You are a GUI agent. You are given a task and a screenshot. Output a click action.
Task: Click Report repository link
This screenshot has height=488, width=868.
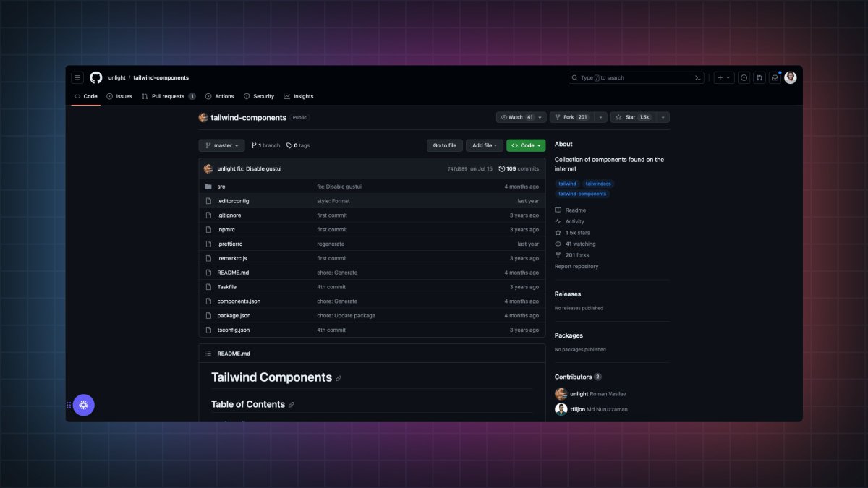[x=576, y=267]
